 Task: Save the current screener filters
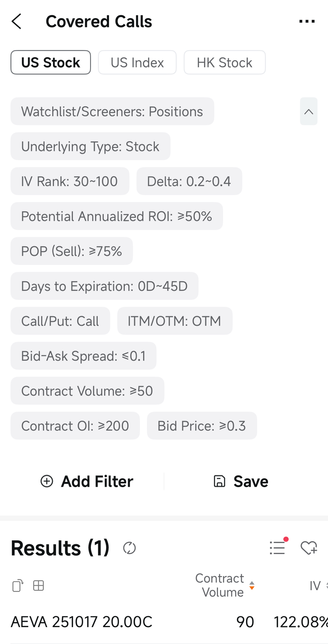[241, 481]
